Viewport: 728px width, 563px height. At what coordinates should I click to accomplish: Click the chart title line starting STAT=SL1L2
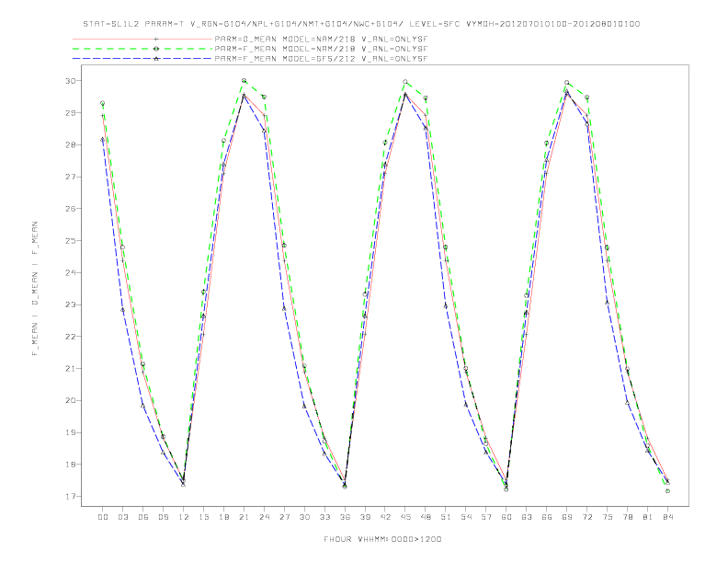[361, 24]
